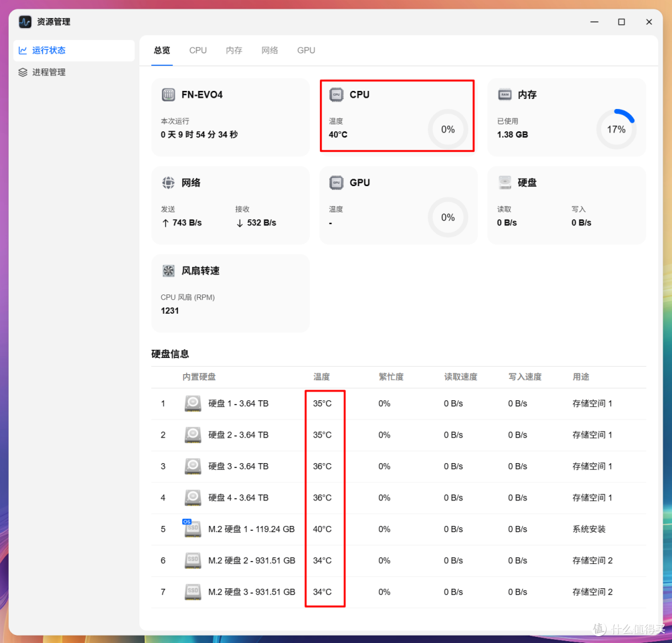Click the CPU 0% usage ring
This screenshot has width=672, height=643.
pos(448,129)
